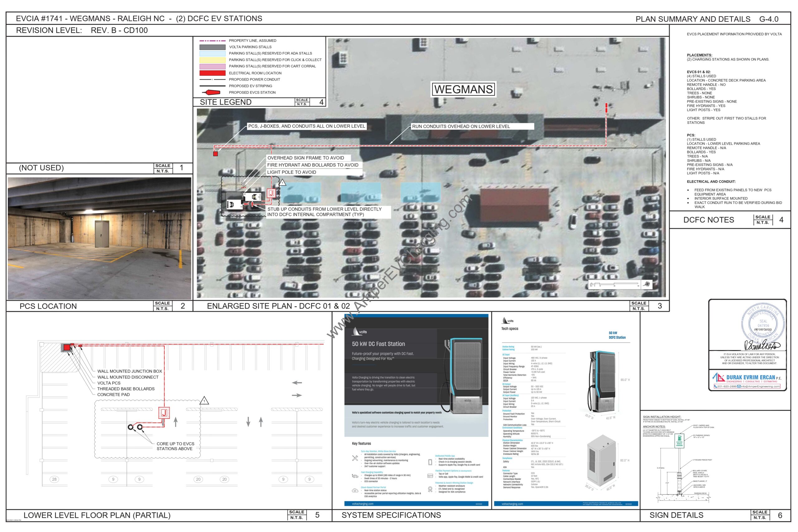798x532 pixels.
Task: Pick the blue ADA stalls legend swatch
Action: pyautogui.click(x=212, y=53)
